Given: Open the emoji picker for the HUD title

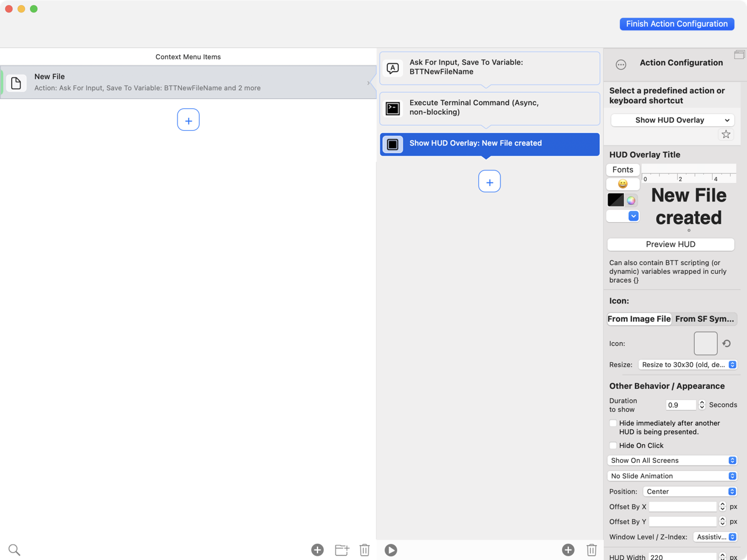Looking at the screenshot, I should [x=622, y=184].
